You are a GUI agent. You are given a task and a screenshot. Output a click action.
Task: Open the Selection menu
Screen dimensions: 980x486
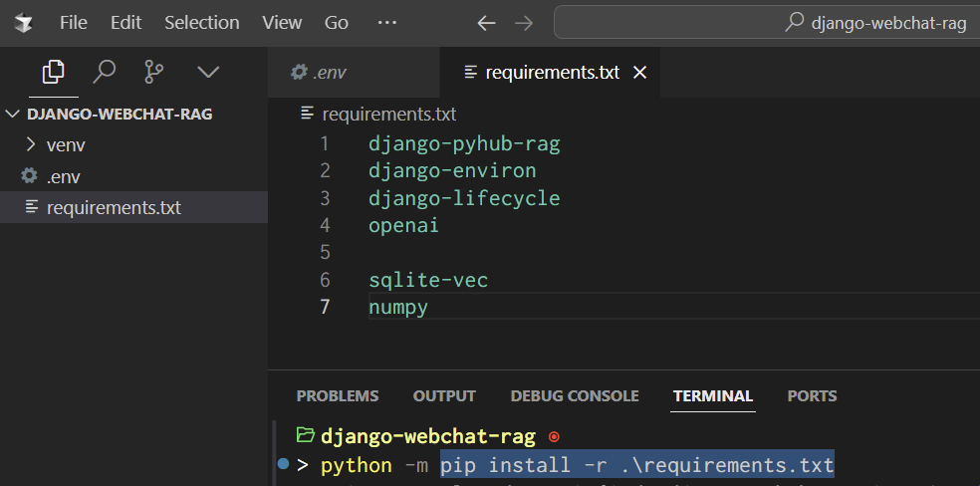pos(202,23)
